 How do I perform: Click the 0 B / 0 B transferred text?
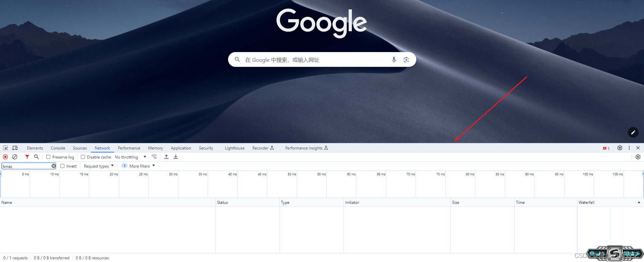[52, 258]
